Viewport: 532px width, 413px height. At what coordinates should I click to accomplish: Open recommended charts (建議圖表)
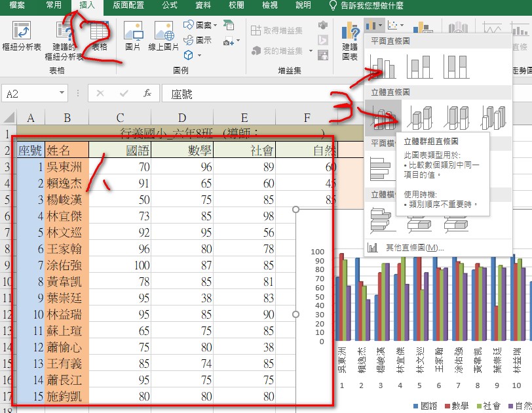coord(350,41)
